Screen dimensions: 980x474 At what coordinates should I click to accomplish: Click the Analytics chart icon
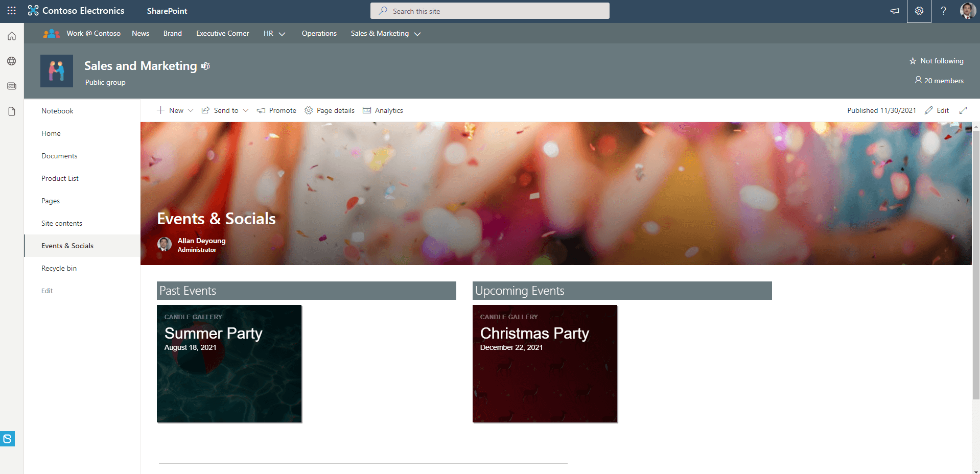[367, 110]
